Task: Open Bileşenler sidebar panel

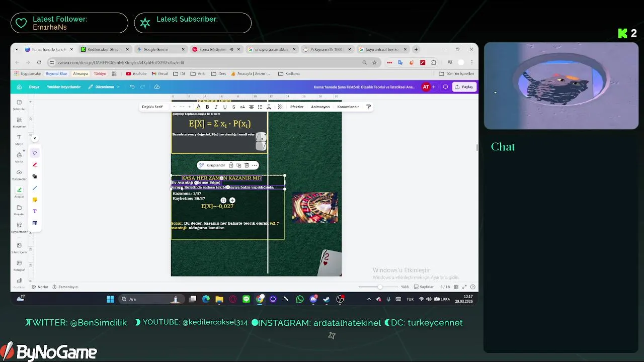Action: (19, 122)
